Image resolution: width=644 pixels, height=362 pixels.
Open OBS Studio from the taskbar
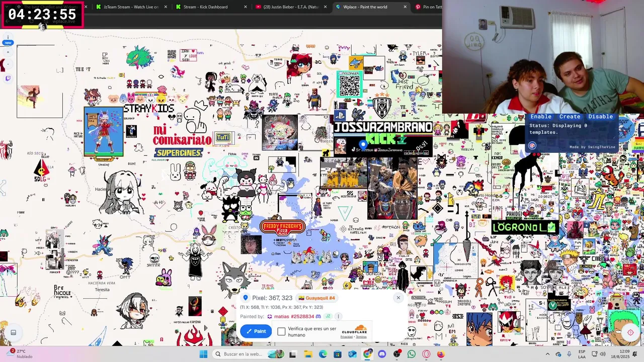397,354
